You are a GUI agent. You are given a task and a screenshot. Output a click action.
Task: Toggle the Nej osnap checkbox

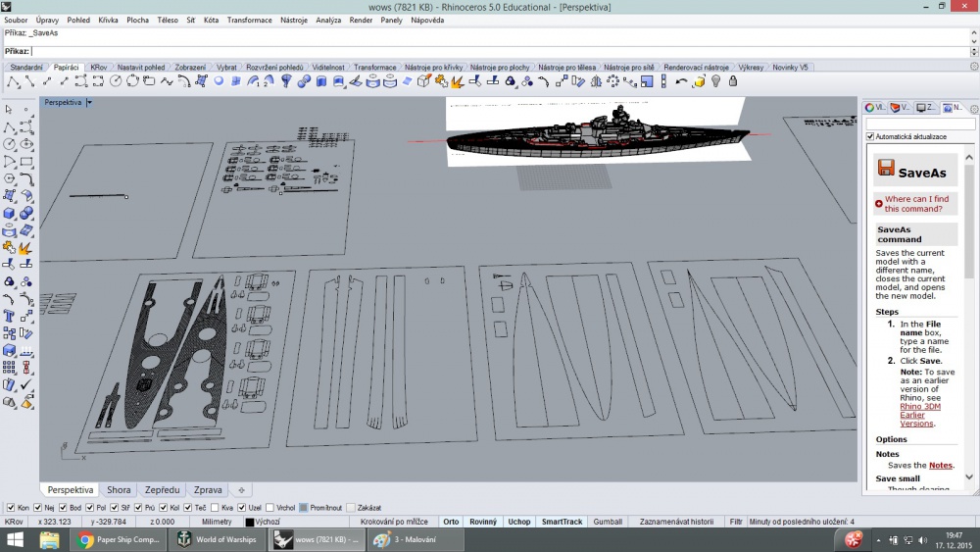tap(37, 508)
